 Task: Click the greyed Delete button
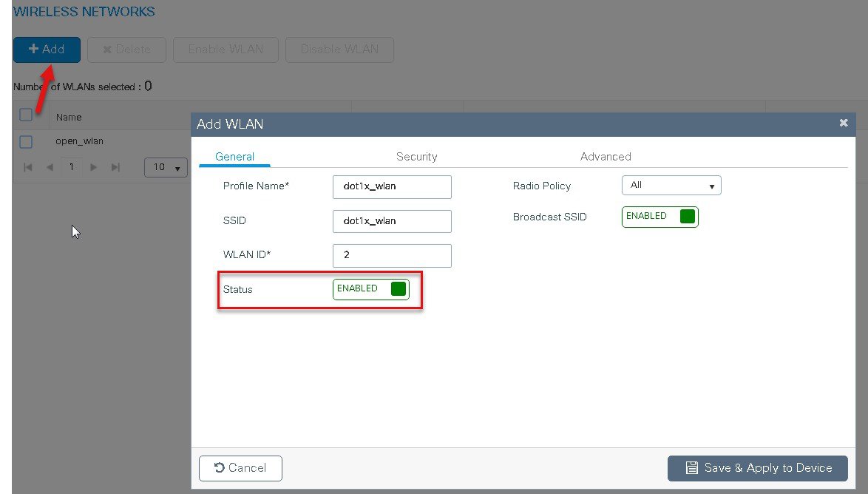click(126, 50)
